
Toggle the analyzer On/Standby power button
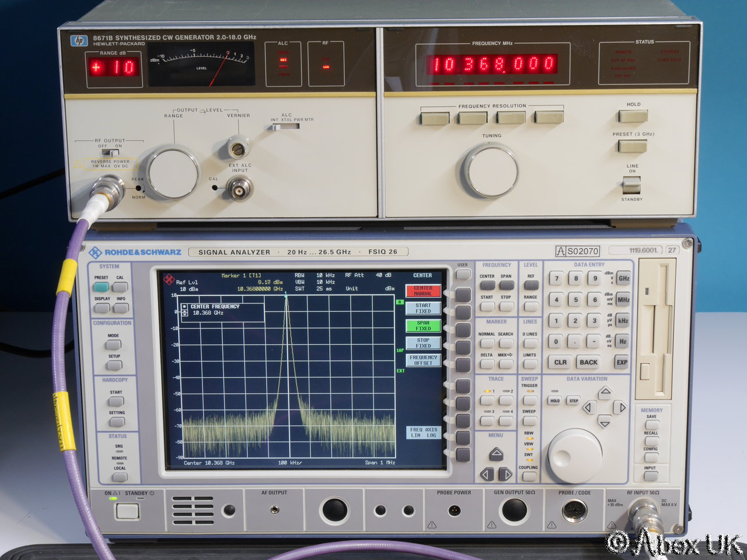coord(127,512)
